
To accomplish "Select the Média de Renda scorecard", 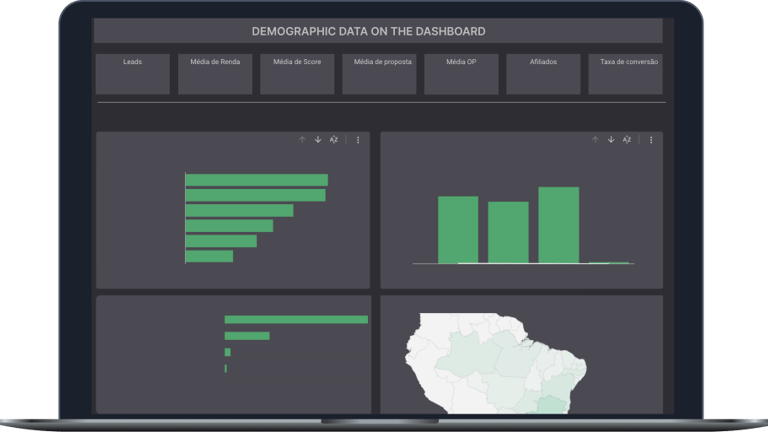I will pyautogui.click(x=215, y=74).
